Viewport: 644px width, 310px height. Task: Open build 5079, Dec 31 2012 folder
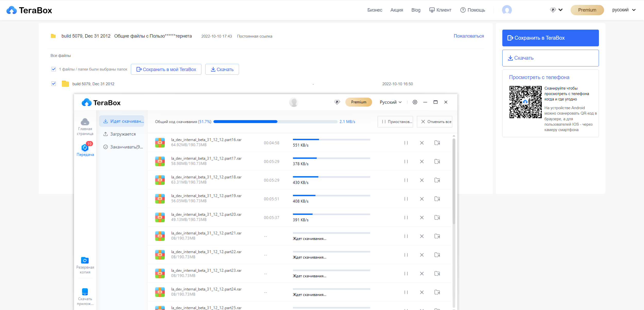click(x=93, y=84)
